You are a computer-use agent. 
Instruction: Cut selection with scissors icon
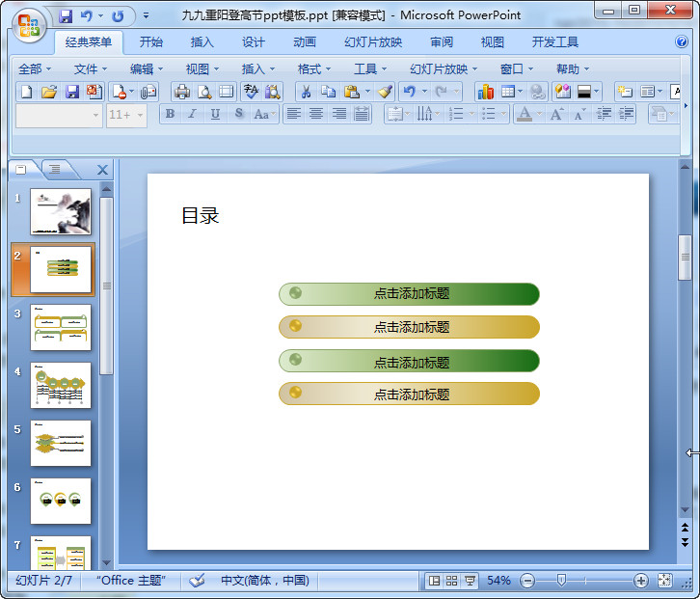coord(306,92)
